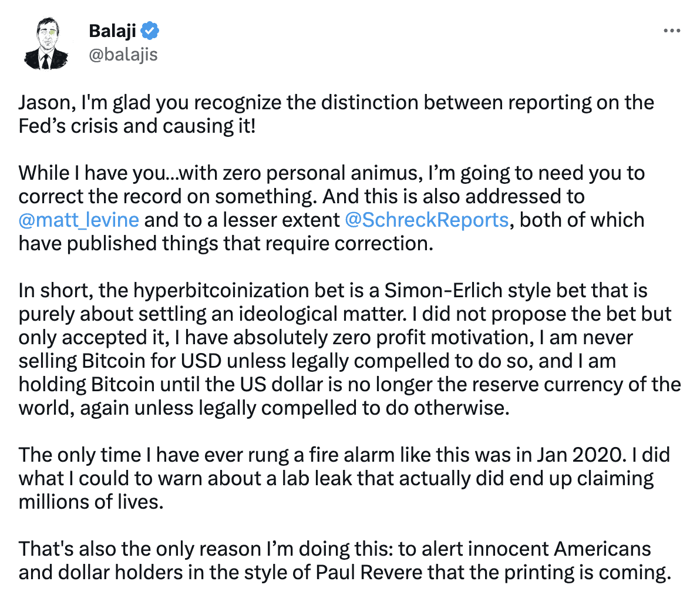700x598 pixels.
Task: Click the blue verified checkmark badge
Action: pyautogui.click(x=150, y=31)
